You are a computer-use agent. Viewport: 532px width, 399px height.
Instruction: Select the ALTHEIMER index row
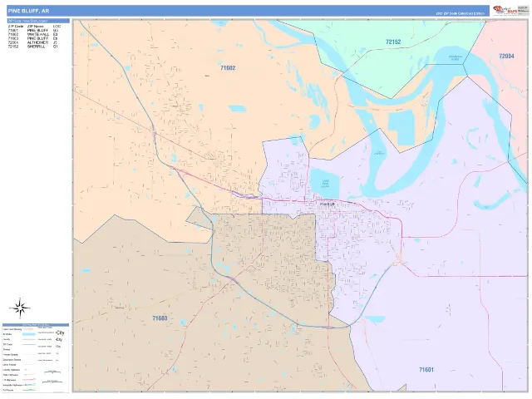[x=33, y=42]
